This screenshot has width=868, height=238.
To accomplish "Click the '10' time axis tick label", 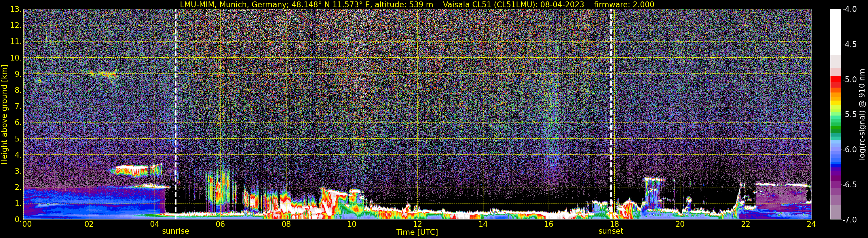I will point(352,224).
